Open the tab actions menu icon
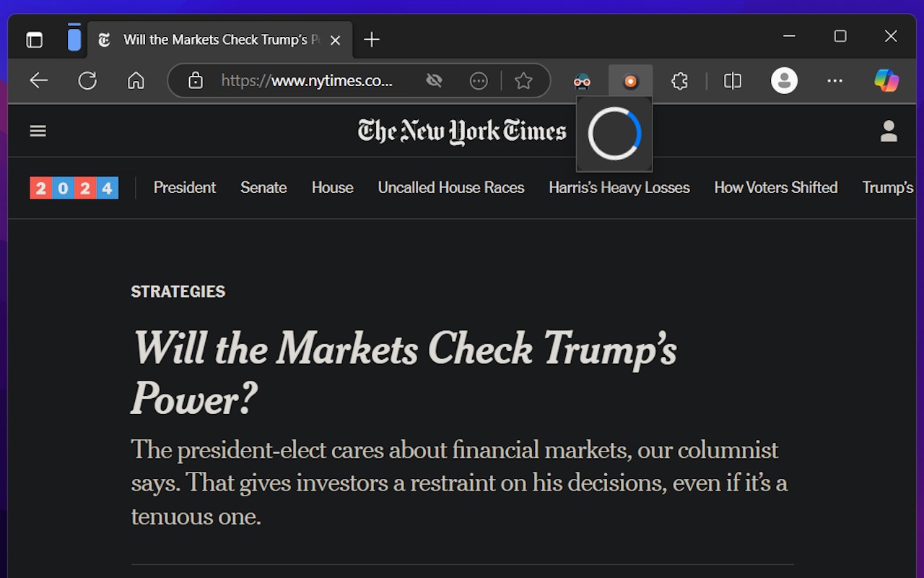This screenshot has height=578, width=924. pos(34,40)
